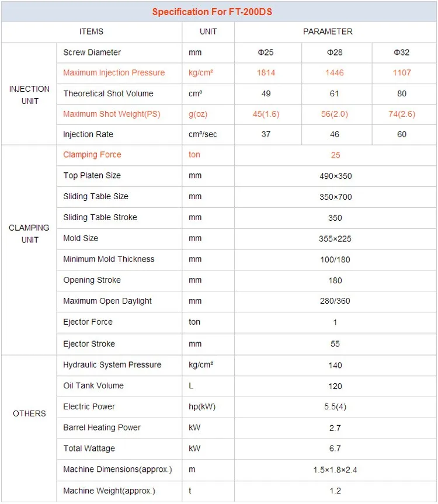
Task: Click the Specification For FT-200DS title
Action: tap(212, 12)
